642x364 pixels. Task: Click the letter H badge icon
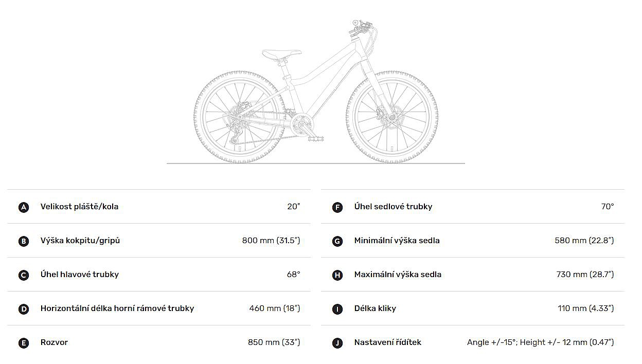point(337,275)
